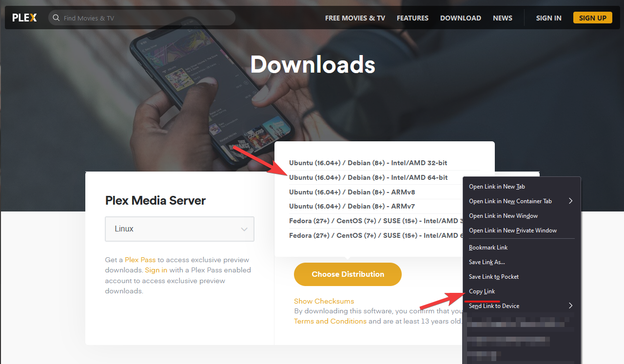The width and height of the screenshot is (624, 364).
Task: Click the PLEX logo
Action: 24,18
